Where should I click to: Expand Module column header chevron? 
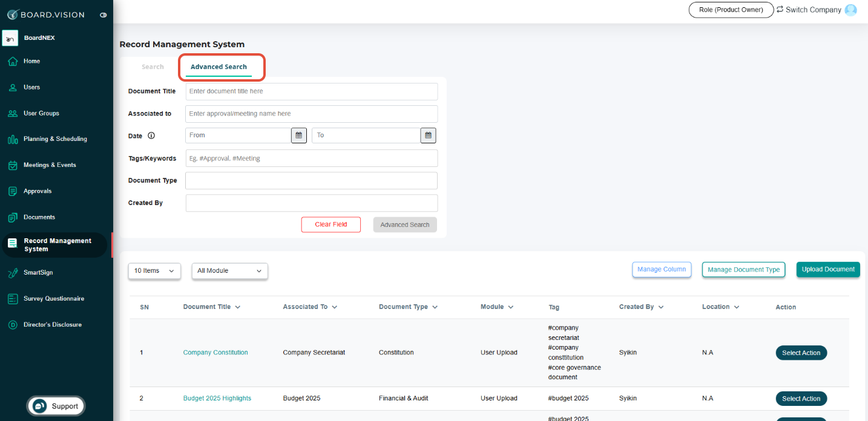511,307
